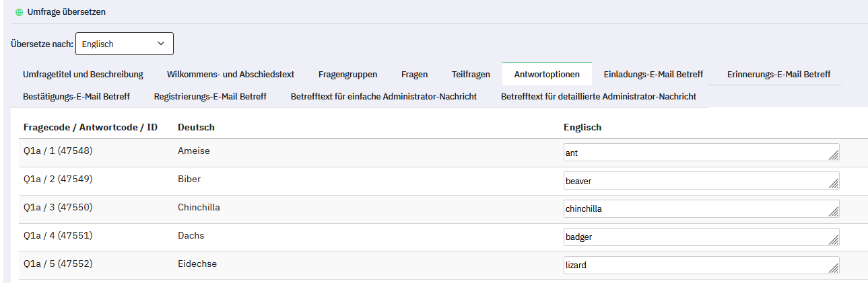Open Betrefftext für einfache Administrator-Nachricht tab

click(x=384, y=96)
